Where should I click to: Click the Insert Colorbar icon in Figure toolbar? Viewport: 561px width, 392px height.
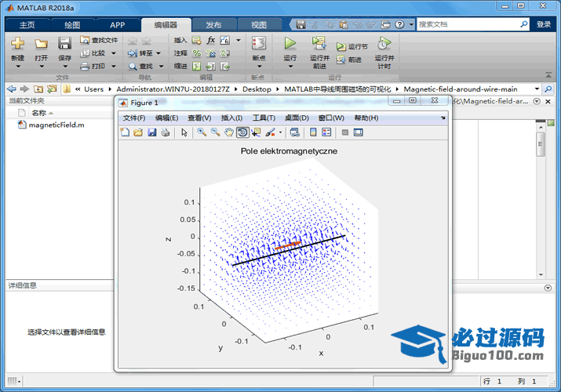coord(314,132)
